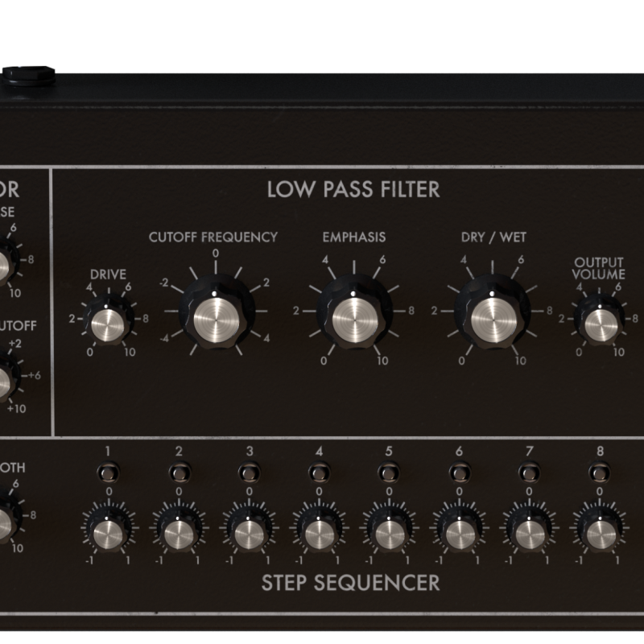Viewport: 644px width, 644px height.
Task: Click the Drive label text
Action: click(x=108, y=275)
